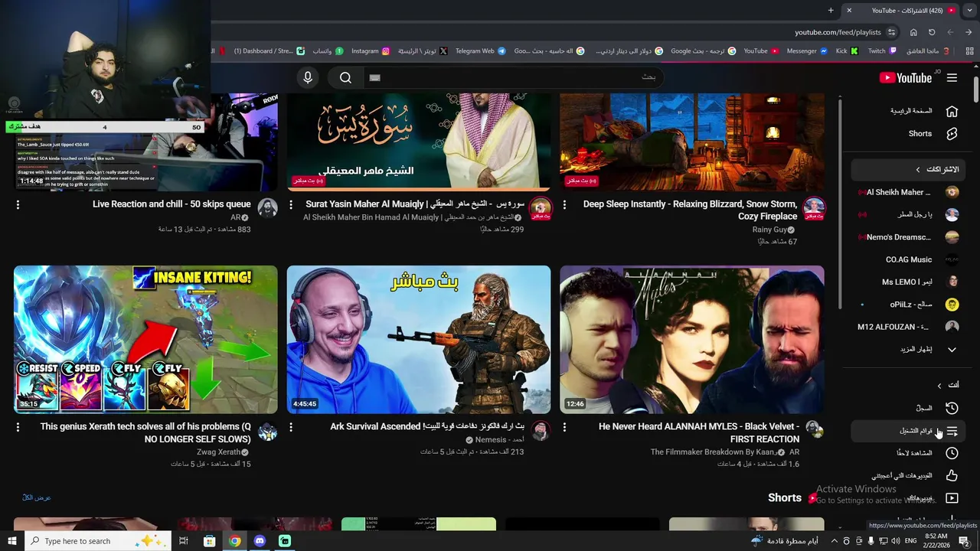
Task: Open the YouTube bookmark in bookmarks bar
Action: 761,51
